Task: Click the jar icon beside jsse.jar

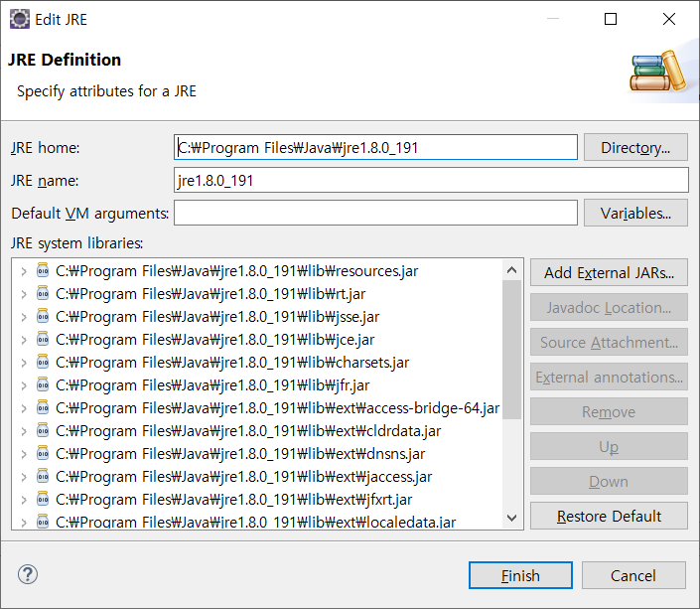Action: [43, 316]
